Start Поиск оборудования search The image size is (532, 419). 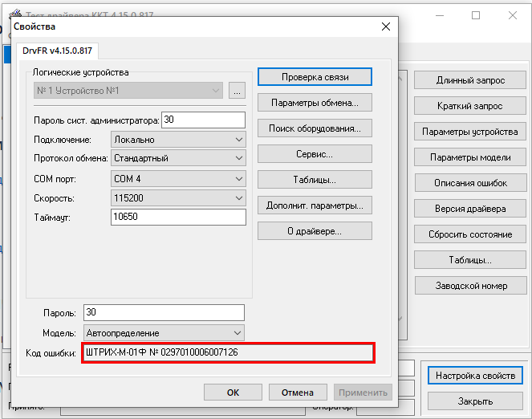(x=315, y=128)
